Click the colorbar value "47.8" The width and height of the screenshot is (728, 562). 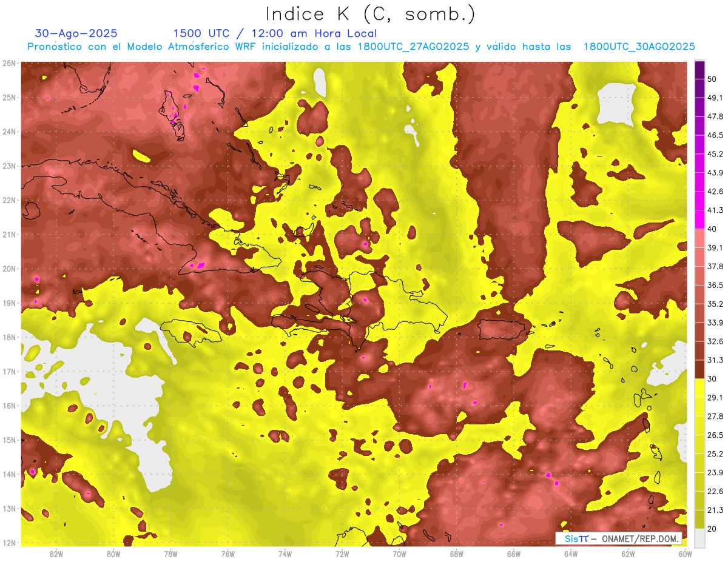pyautogui.click(x=715, y=116)
